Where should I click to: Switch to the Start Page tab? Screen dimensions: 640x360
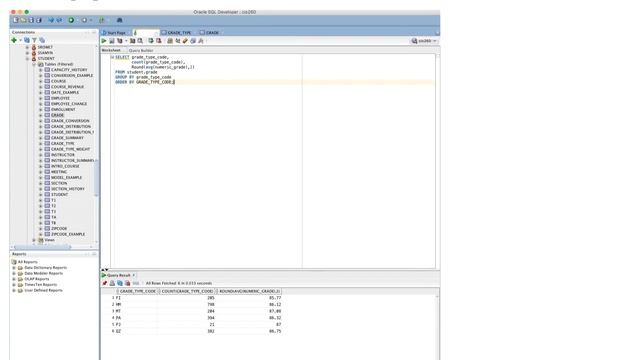[116, 32]
